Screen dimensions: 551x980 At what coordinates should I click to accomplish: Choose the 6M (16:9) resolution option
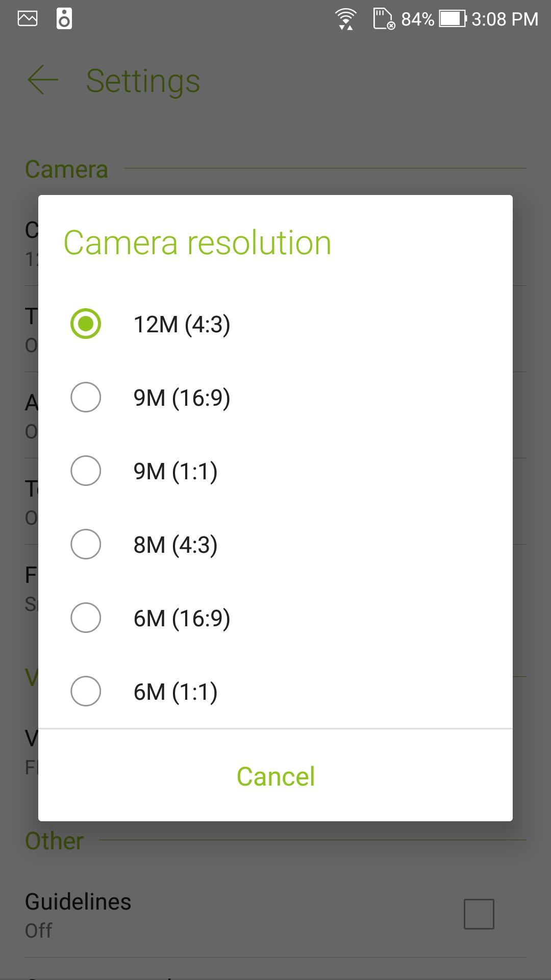(182, 618)
